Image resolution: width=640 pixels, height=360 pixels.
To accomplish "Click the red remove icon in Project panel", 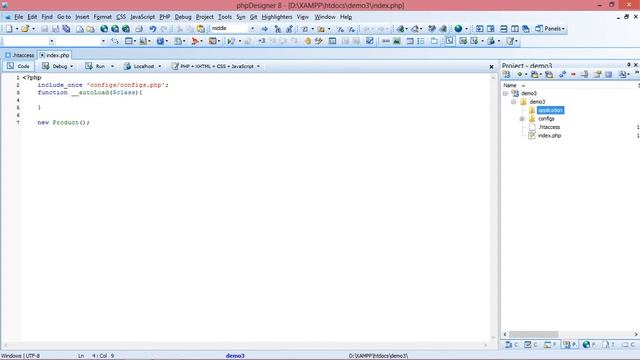I will coord(573,74).
